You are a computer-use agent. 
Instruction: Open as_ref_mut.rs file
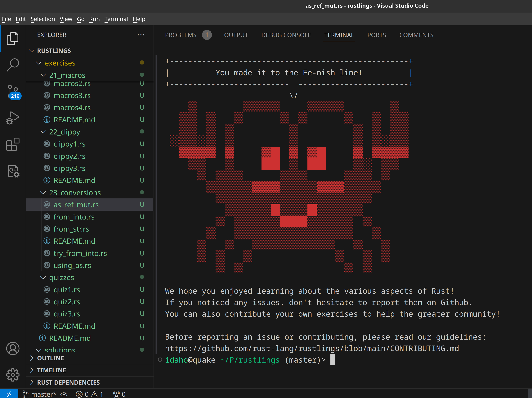pos(89,205)
